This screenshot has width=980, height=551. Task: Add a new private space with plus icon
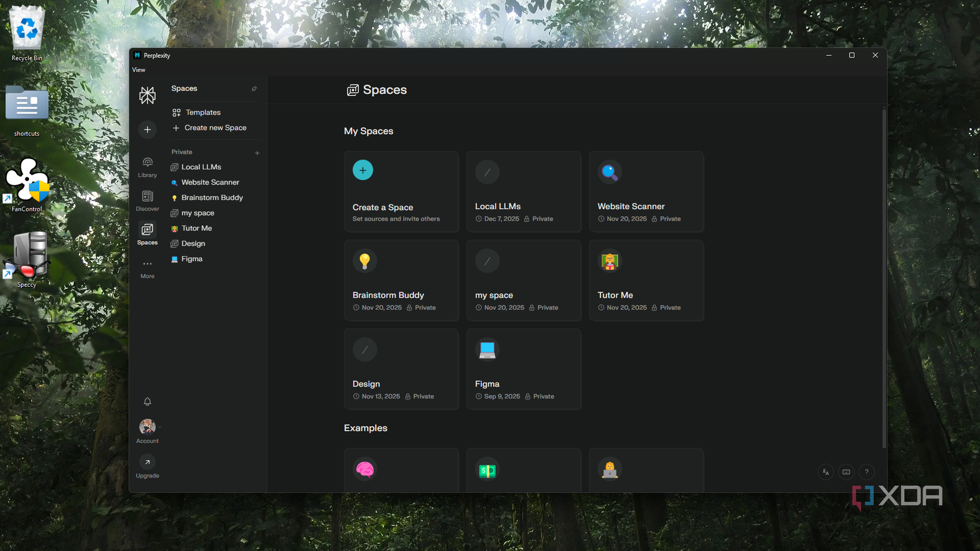[257, 153]
